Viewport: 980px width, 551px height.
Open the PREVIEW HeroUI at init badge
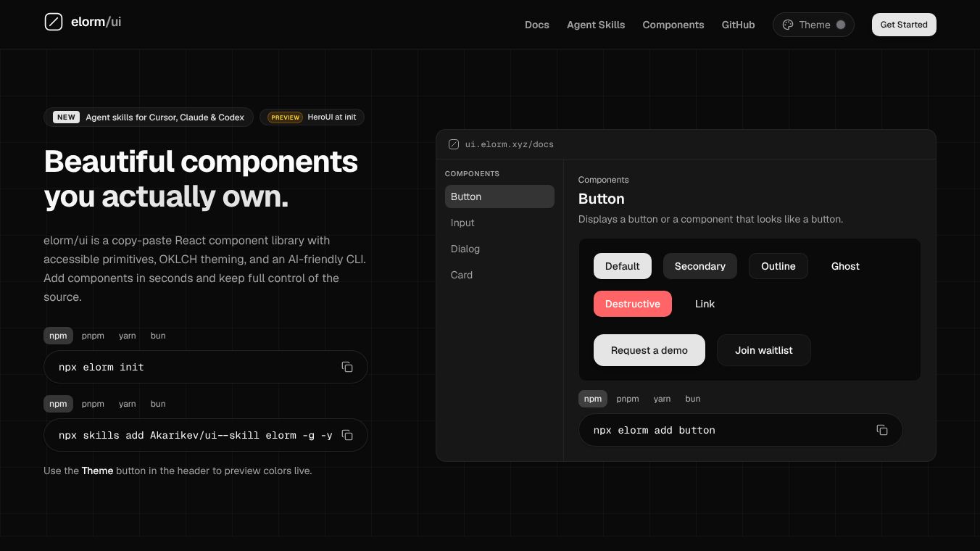312,117
